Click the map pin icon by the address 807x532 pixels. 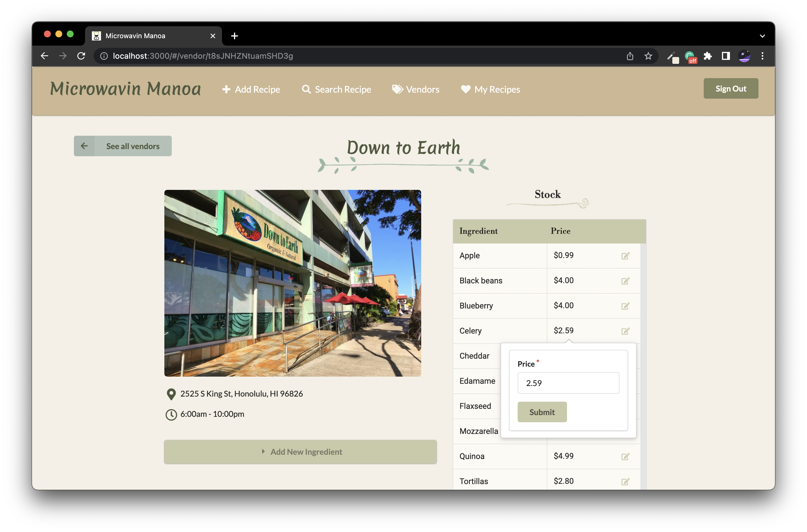pyautogui.click(x=172, y=394)
